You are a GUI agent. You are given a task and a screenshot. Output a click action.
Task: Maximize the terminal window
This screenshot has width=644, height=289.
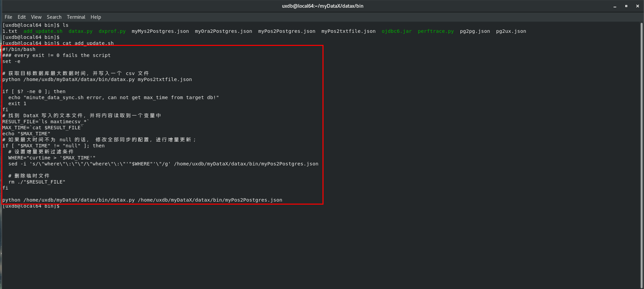[x=626, y=6]
